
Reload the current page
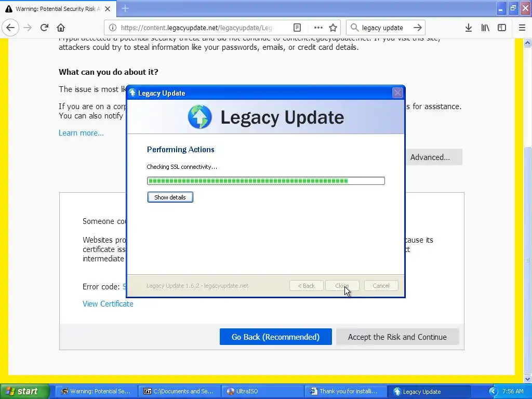(44, 28)
